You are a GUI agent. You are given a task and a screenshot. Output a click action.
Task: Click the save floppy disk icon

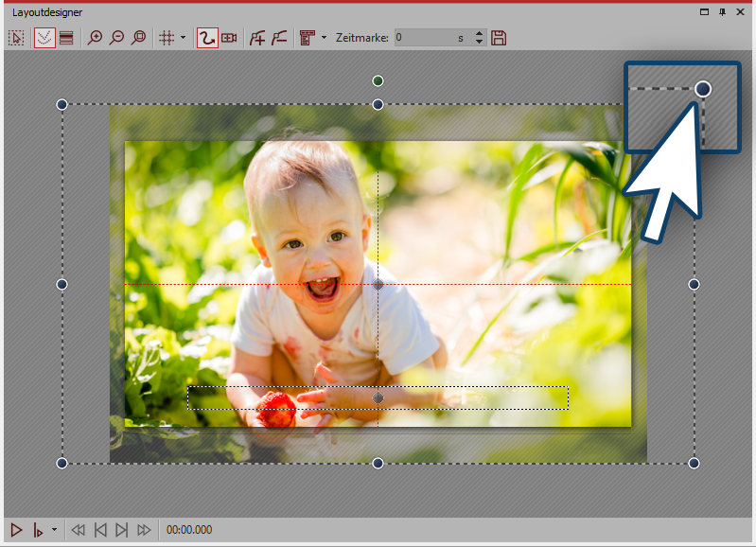click(x=500, y=38)
